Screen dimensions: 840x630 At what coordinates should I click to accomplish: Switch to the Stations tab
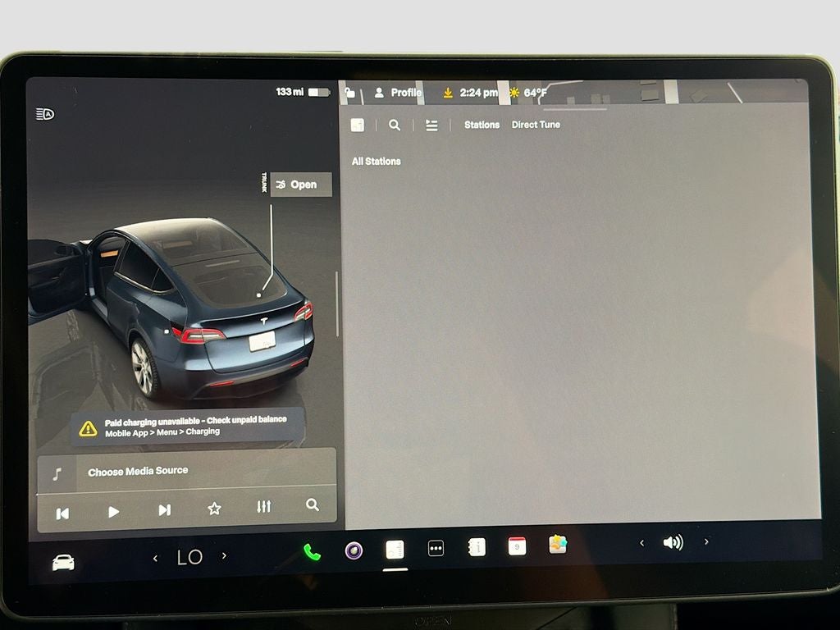pos(482,125)
